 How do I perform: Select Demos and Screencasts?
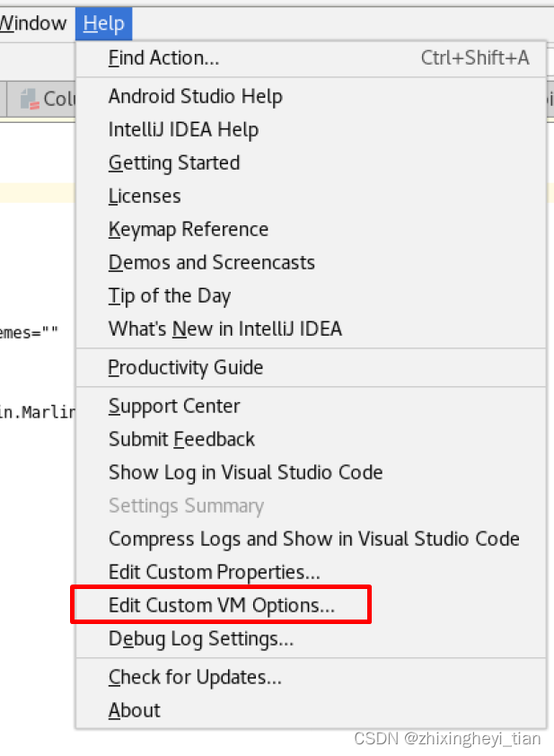[x=311, y=263]
